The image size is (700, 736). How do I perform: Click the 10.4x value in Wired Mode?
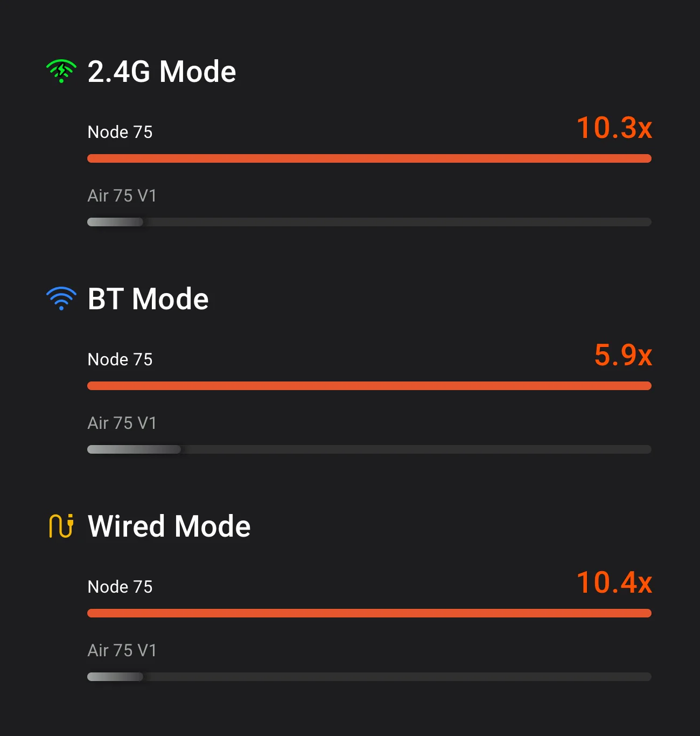click(x=614, y=583)
